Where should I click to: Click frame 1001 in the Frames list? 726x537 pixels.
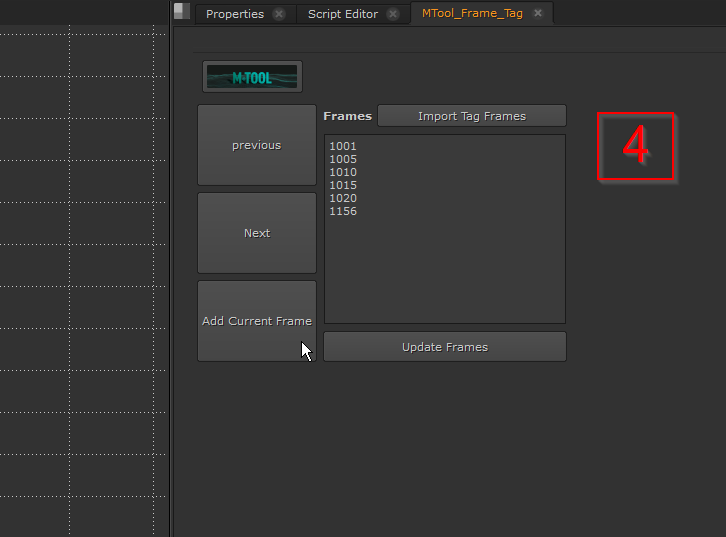343,146
